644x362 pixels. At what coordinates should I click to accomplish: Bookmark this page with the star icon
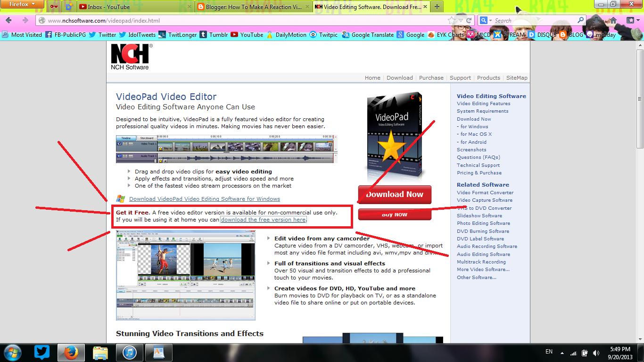[x=452, y=21]
